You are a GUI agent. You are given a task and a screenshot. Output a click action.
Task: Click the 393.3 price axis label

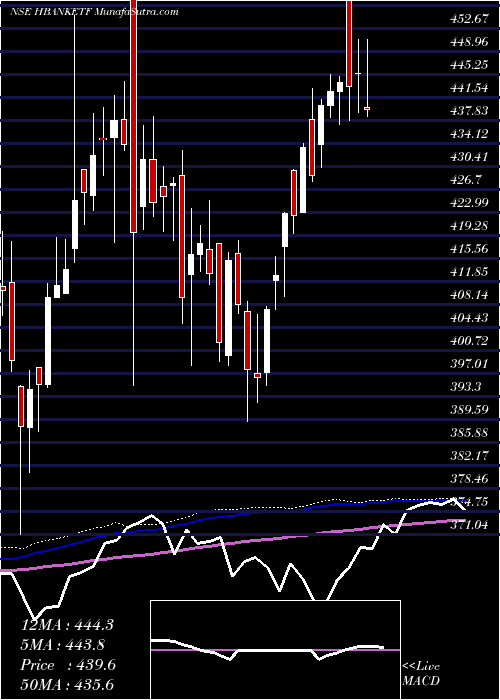coord(466,387)
